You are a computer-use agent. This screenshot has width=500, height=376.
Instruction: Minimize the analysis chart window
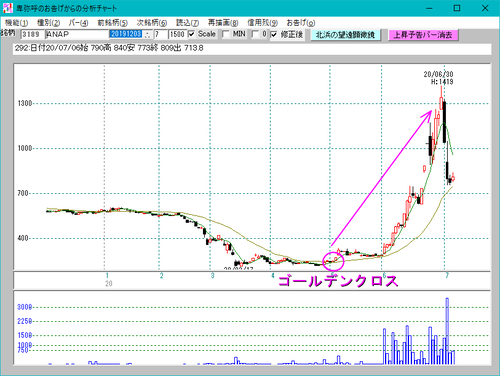pyautogui.click(x=429, y=8)
